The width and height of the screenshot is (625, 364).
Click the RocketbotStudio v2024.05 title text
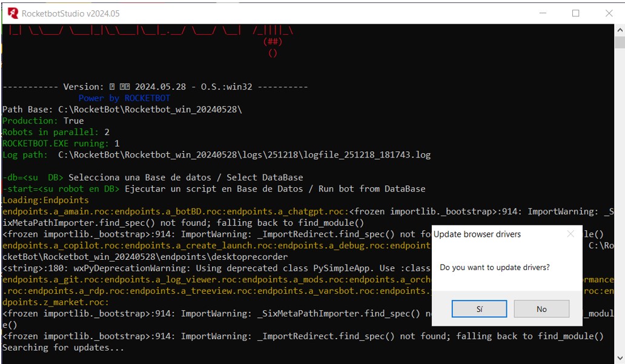click(x=70, y=13)
